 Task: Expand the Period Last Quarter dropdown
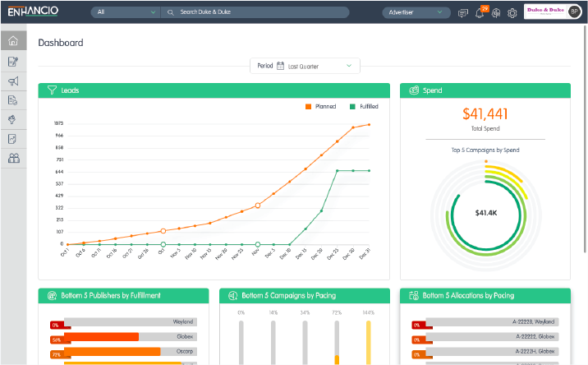click(305, 66)
